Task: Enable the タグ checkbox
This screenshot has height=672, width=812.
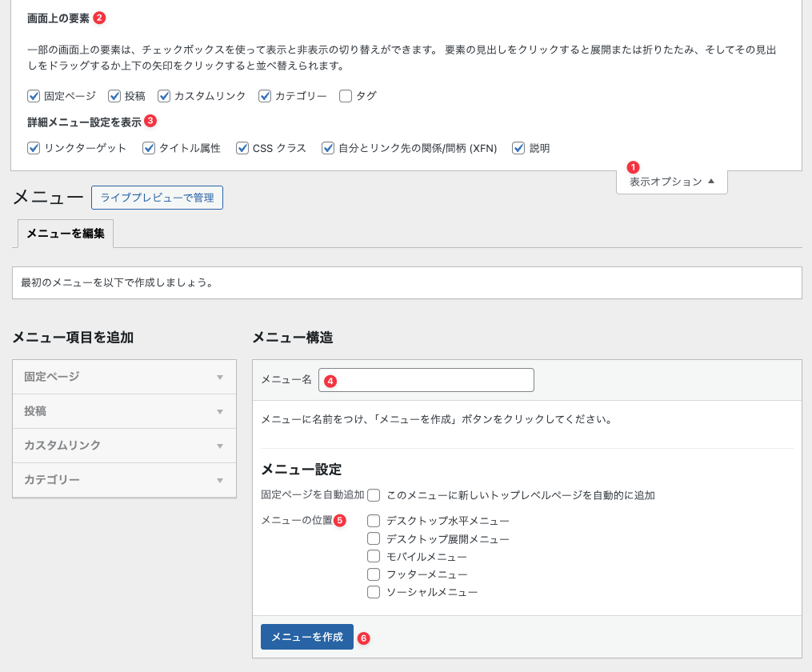Action: [x=346, y=96]
